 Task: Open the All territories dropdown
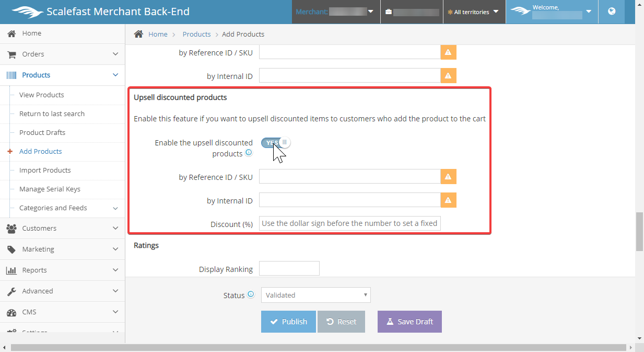point(474,12)
